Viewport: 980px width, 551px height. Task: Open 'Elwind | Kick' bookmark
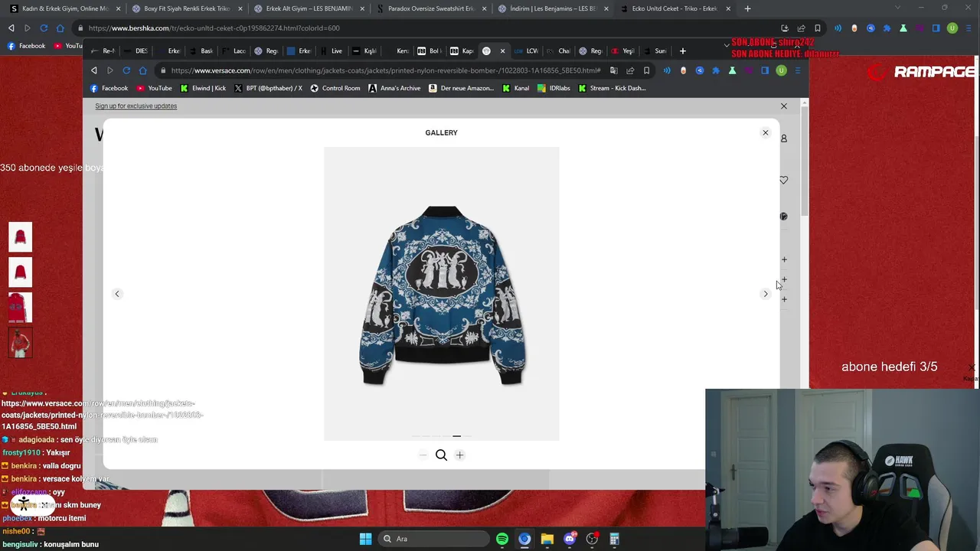click(x=203, y=88)
